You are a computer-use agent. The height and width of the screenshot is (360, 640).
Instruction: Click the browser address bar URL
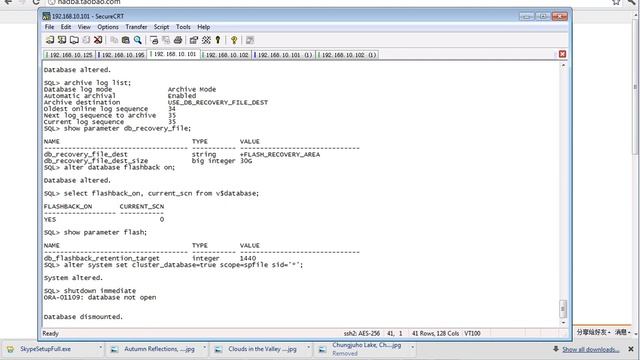pyautogui.click(x=89, y=2)
